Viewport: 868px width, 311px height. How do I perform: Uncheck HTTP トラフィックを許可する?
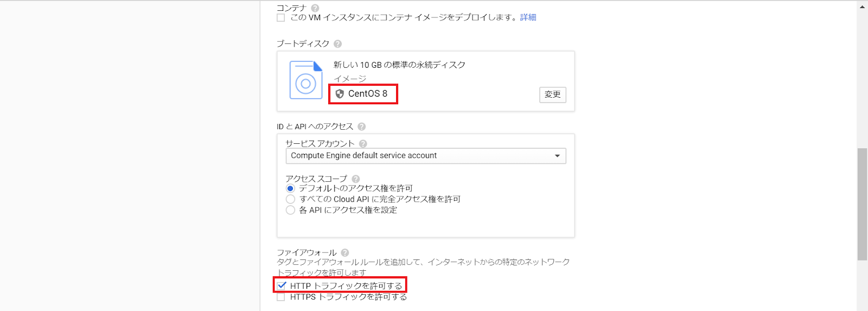coord(282,285)
